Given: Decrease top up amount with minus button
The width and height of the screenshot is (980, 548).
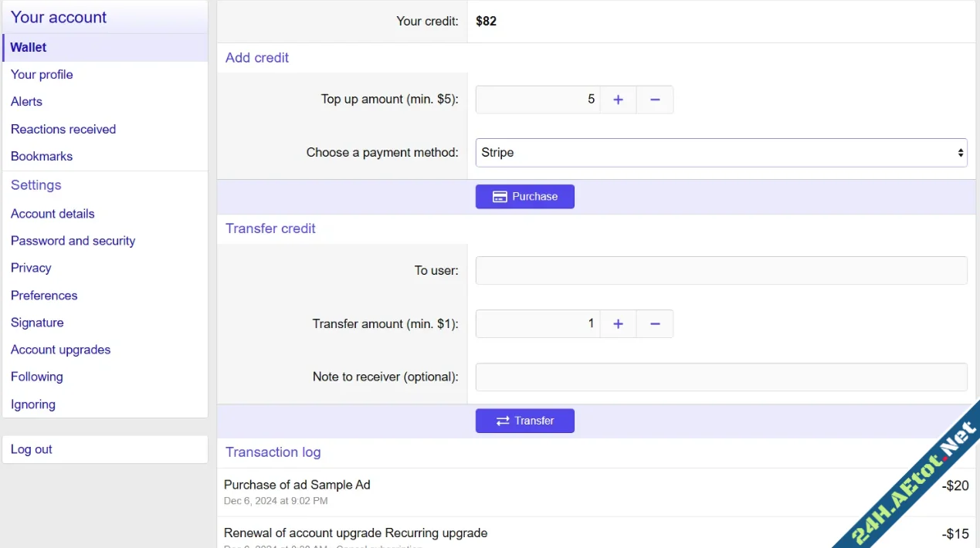Looking at the screenshot, I should click(655, 100).
